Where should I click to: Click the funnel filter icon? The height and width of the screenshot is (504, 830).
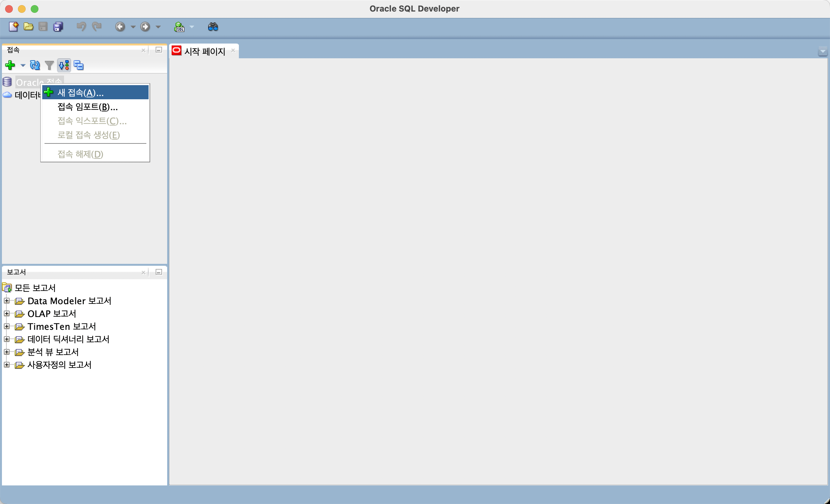pos(50,65)
